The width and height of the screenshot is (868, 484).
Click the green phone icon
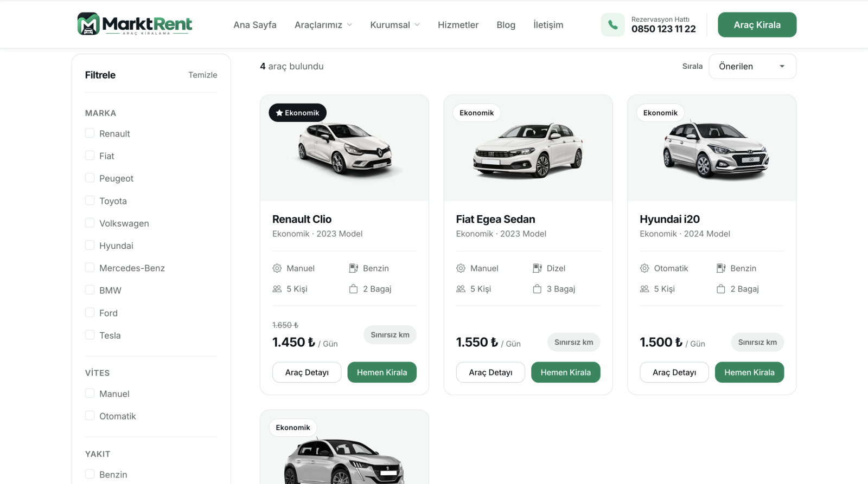tap(612, 24)
